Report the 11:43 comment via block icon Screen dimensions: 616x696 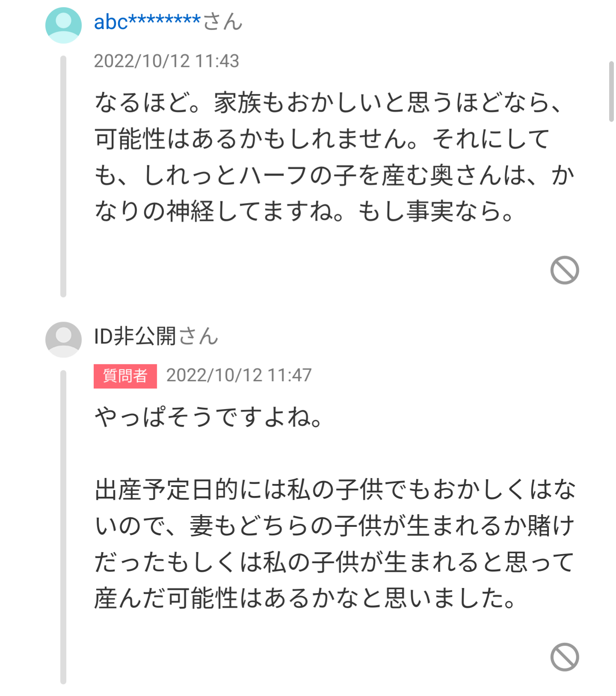click(x=565, y=270)
